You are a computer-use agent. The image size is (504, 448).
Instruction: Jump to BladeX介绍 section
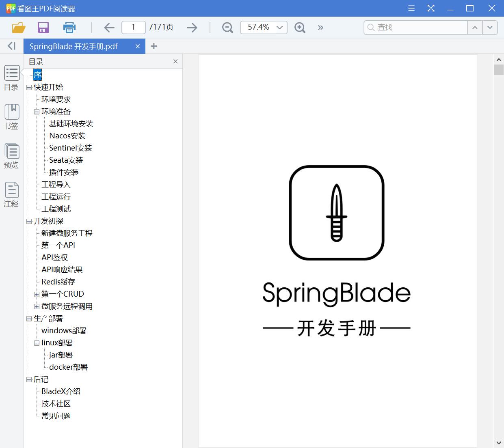(61, 392)
